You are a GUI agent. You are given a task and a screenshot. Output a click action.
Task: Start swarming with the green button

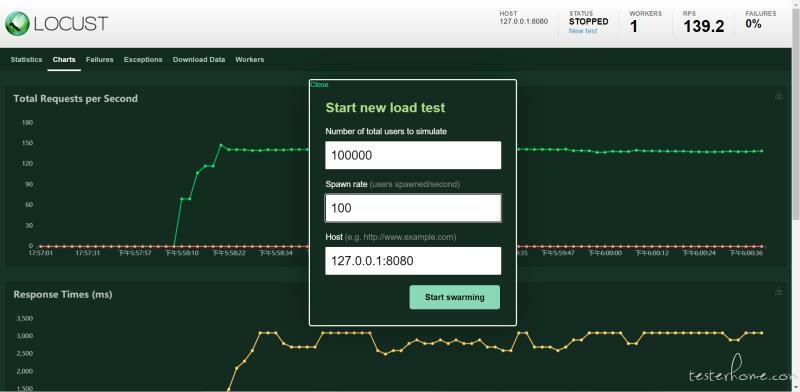pyautogui.click(x=455, y=297)
